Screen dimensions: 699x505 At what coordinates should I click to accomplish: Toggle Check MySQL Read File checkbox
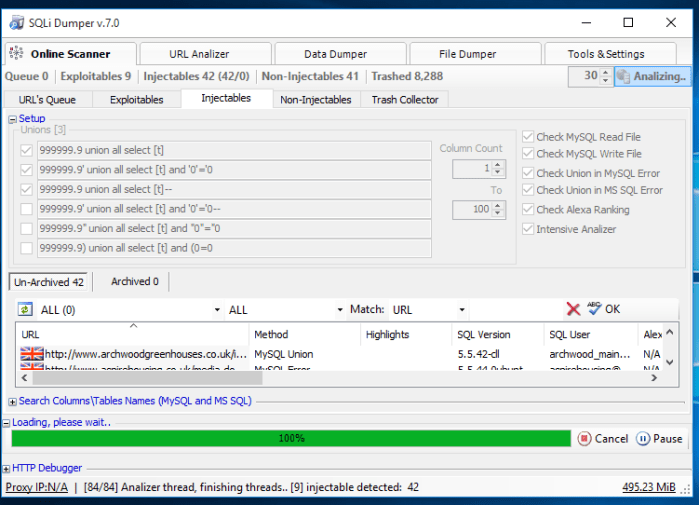coord(528,137)
